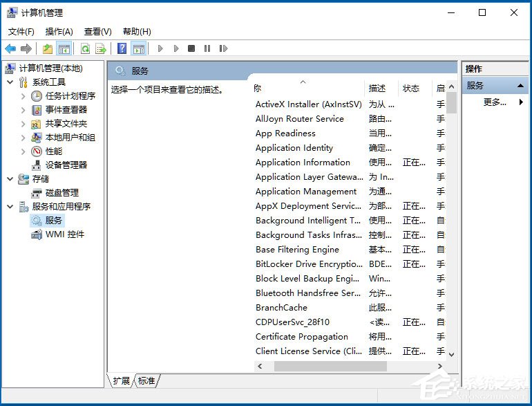
Task: Open the 文件(F) menu
Action: pyautogui.click(x=21, y=32)
